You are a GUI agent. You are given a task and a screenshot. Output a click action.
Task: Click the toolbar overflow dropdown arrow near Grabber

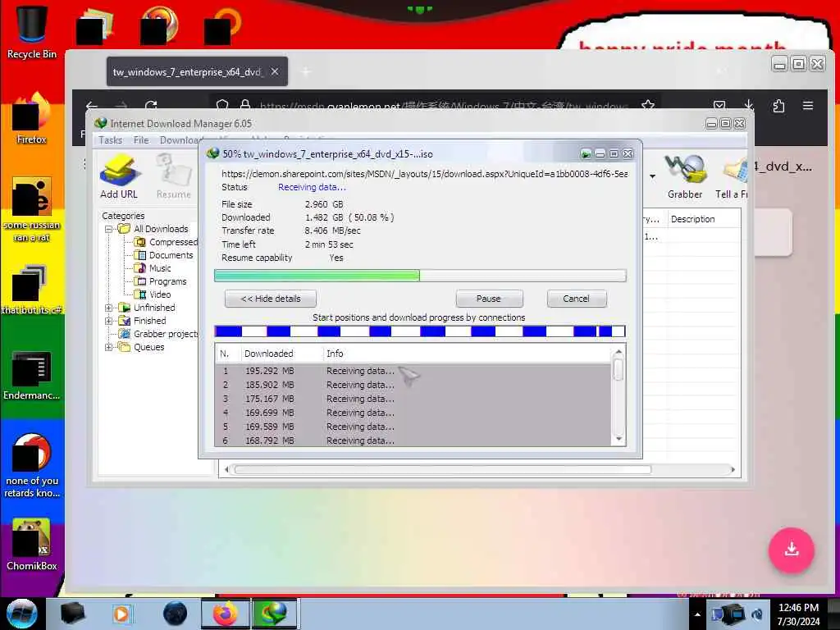652,176
